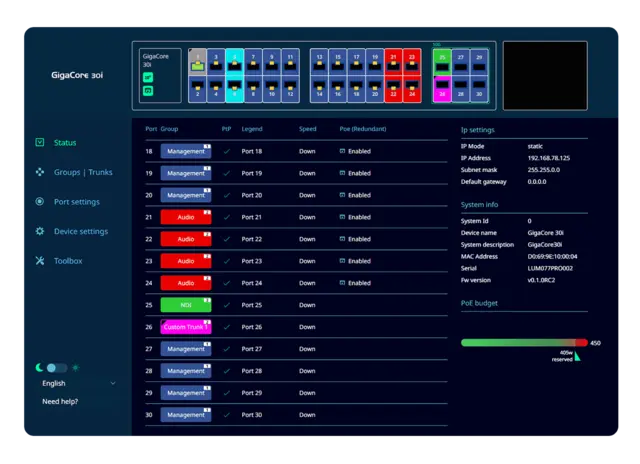The width and height of the screenshot is (640, 464).
Task: Toggle PoE Enabled checkbox for port 18
Action: (x=342, y=151)
